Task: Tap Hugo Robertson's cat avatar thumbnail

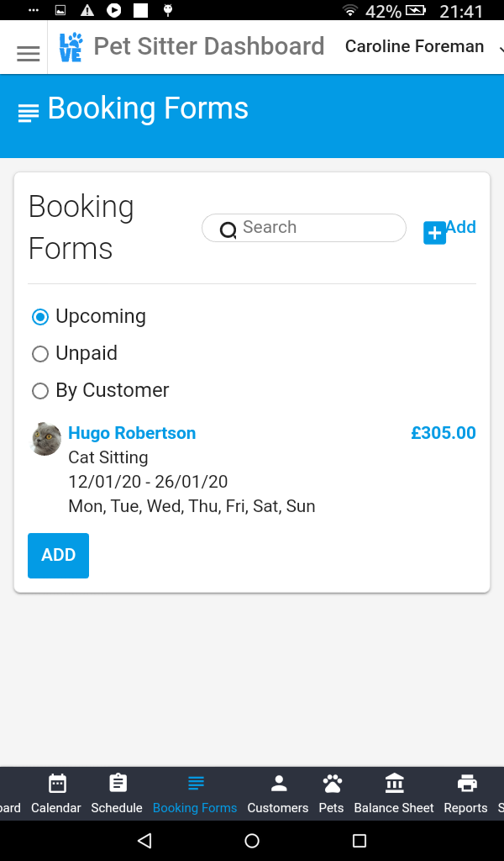Action: 46,439
